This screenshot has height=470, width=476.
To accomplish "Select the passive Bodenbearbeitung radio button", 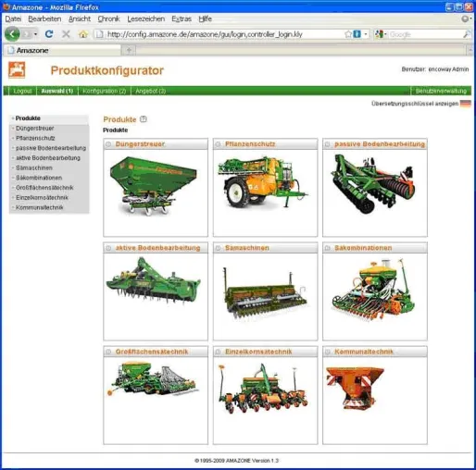I will [x=328, y=144].
